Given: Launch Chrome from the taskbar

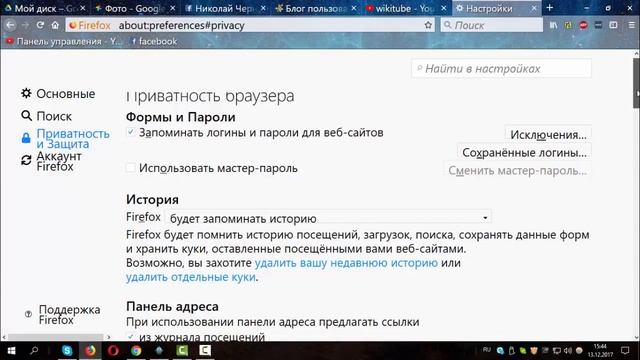Looking at the screenshot, I should click(136, 351).
